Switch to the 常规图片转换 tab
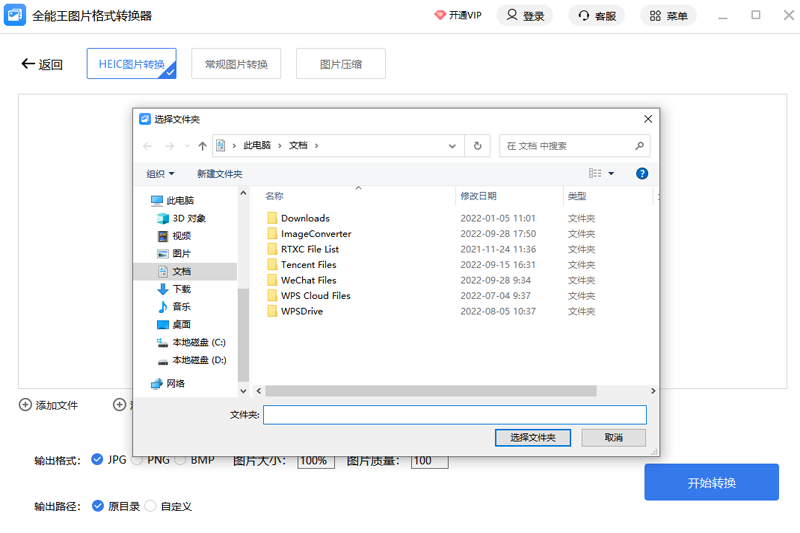800x533 pixels. coord(236,64)
